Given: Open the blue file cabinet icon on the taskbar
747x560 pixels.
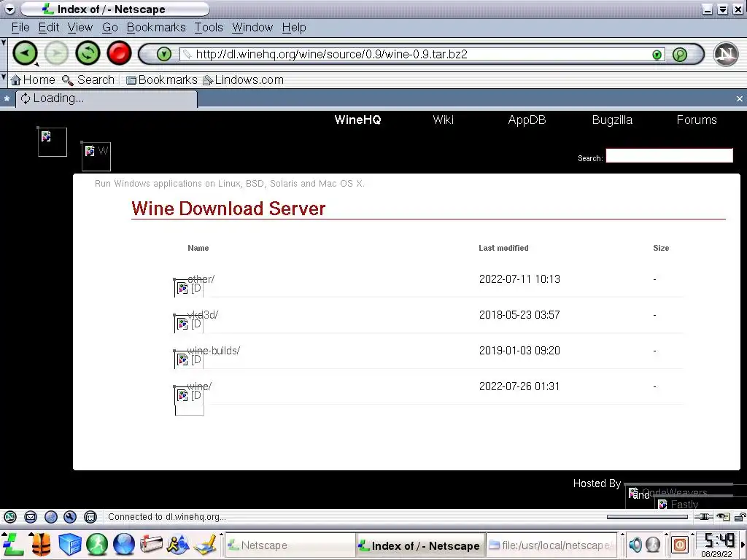Looking at the screenshot, I should (69, 544).
